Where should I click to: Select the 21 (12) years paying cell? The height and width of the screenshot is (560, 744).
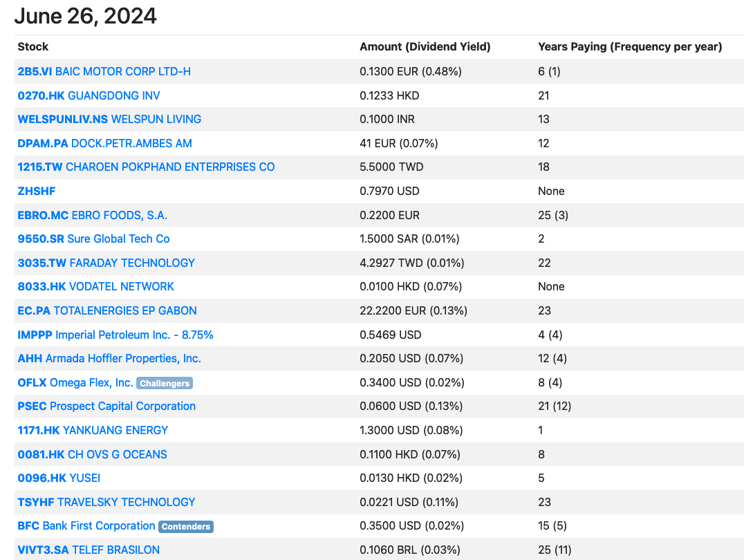coord(555,407)
